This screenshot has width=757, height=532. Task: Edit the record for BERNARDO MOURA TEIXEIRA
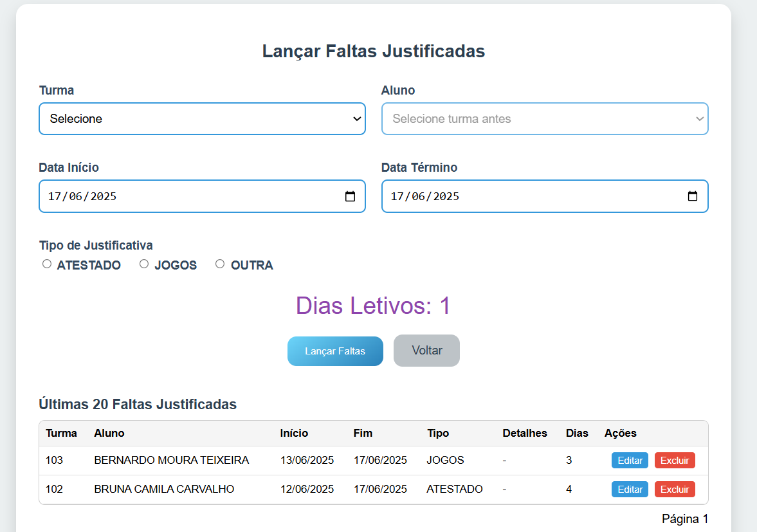(x=629, y=460)
